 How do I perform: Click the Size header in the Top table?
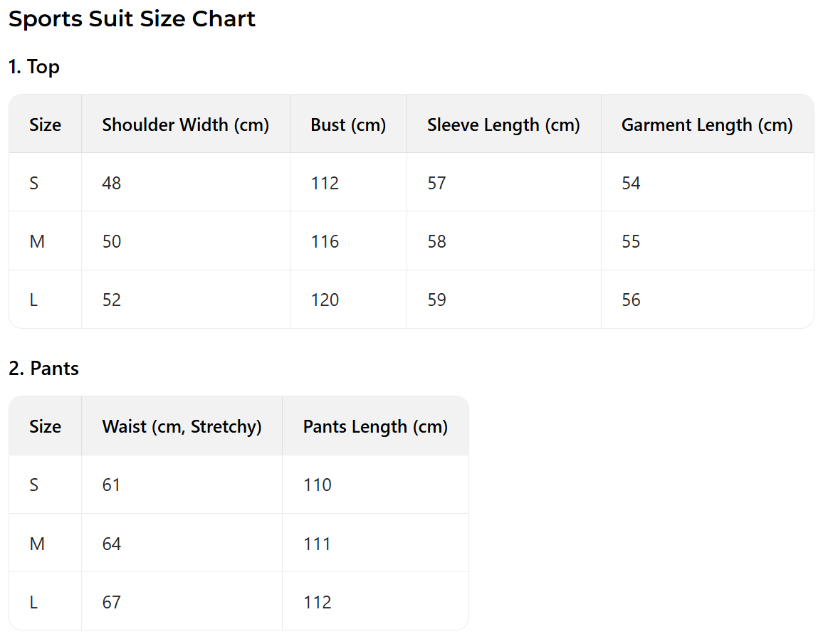point(45,125)
